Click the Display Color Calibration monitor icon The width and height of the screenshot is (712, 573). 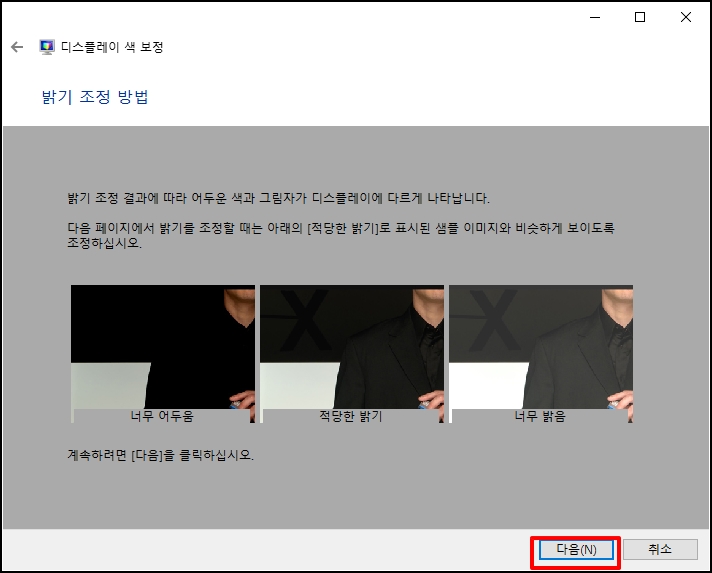[x=47, y=47]
